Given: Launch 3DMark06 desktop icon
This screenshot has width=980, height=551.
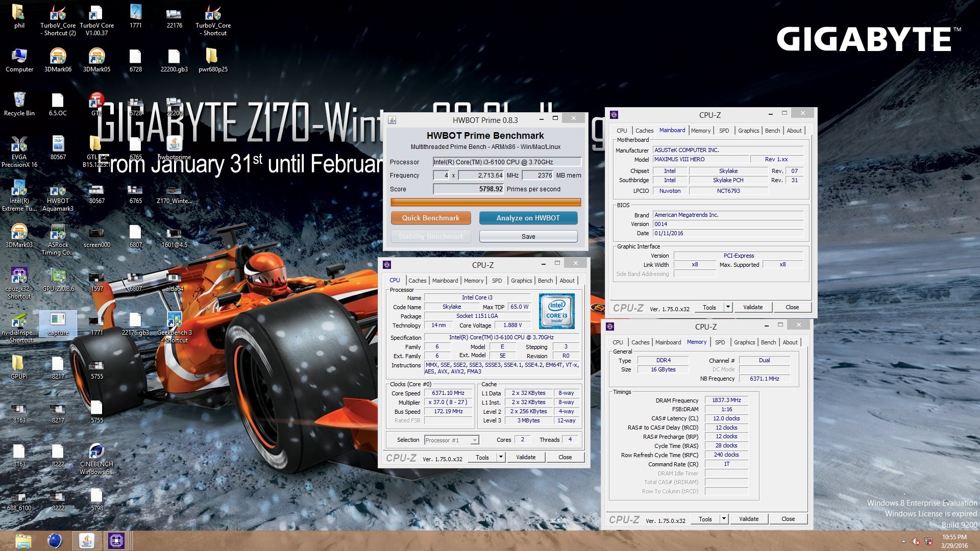Looking at the screenshot, I should (58, 61).
